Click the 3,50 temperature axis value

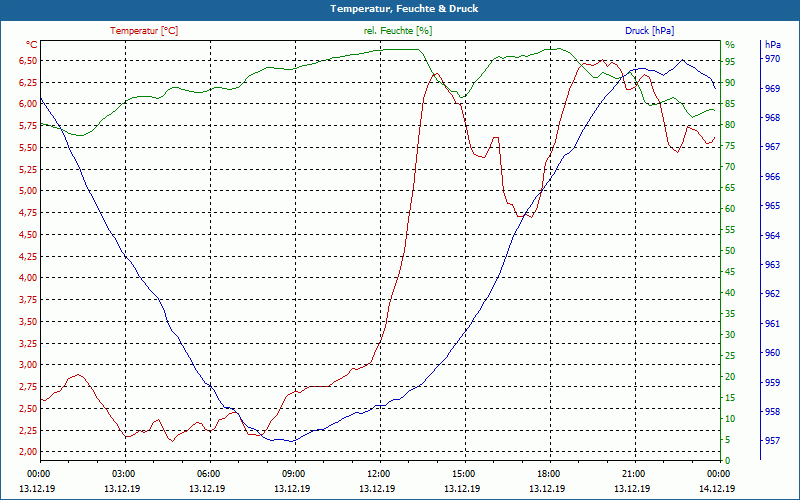coord(27,321)
